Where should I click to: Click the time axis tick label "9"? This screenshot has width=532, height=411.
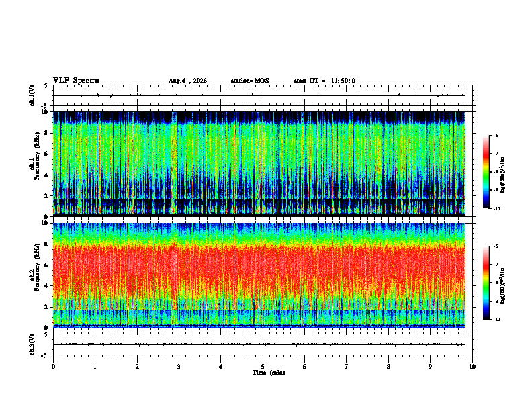click(430, 367)
